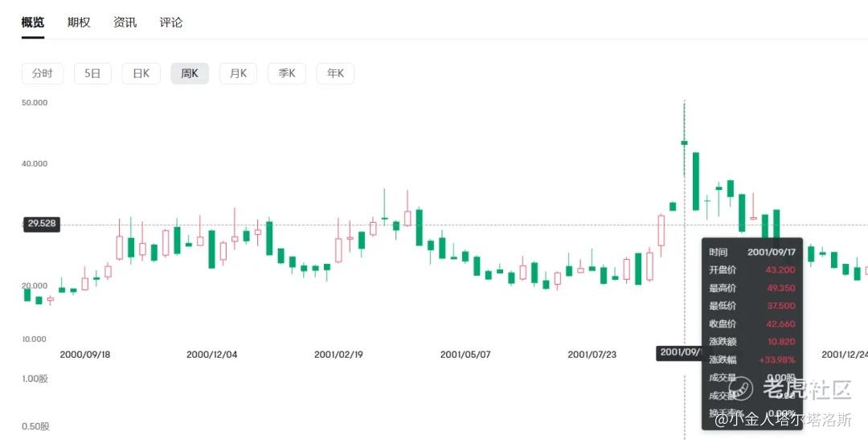Click the 涨跌额 10.820 value in the tooltip
This screenshot has width=868, height=440.
click(x=782, y=342)
